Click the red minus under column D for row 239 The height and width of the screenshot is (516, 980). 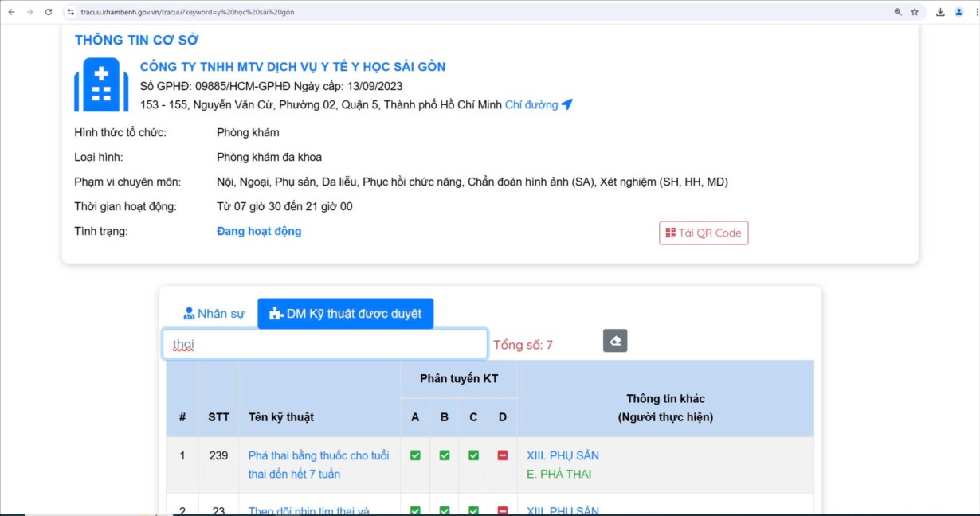(x=503, y=455)
